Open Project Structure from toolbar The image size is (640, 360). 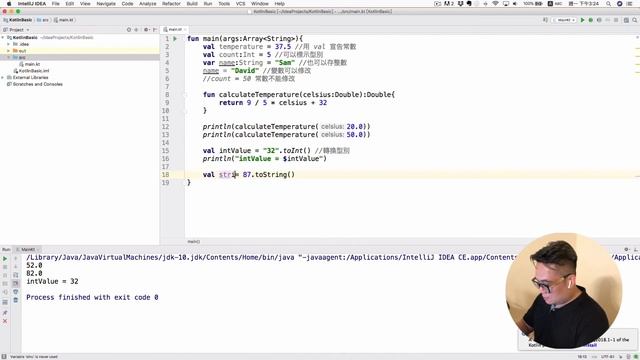point(626,20)
